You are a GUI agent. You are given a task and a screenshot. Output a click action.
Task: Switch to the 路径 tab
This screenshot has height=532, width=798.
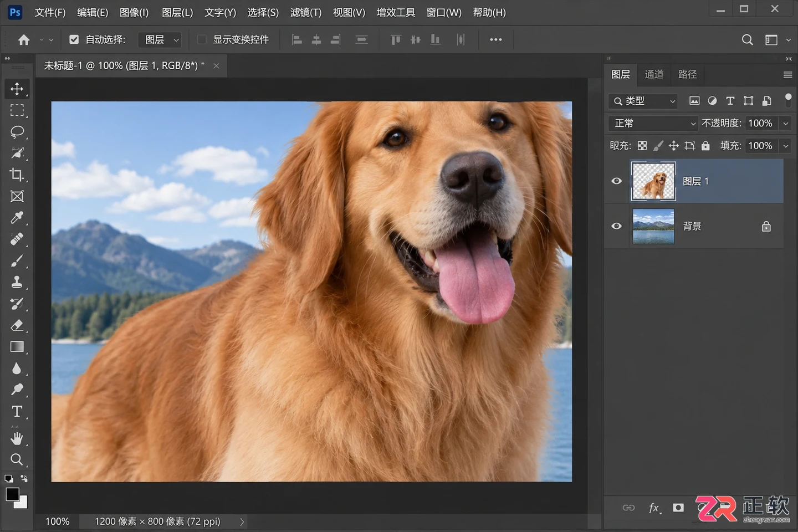pos(687,74)
